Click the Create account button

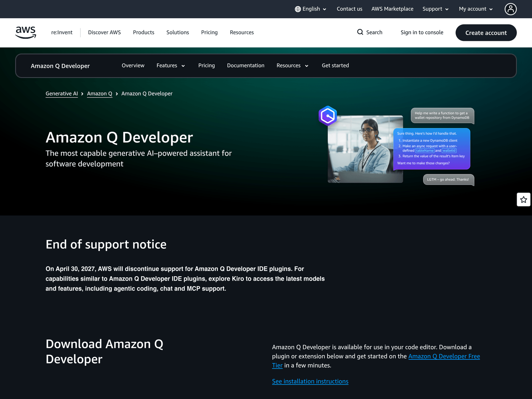pyautogui.click(x=486, y=33)
